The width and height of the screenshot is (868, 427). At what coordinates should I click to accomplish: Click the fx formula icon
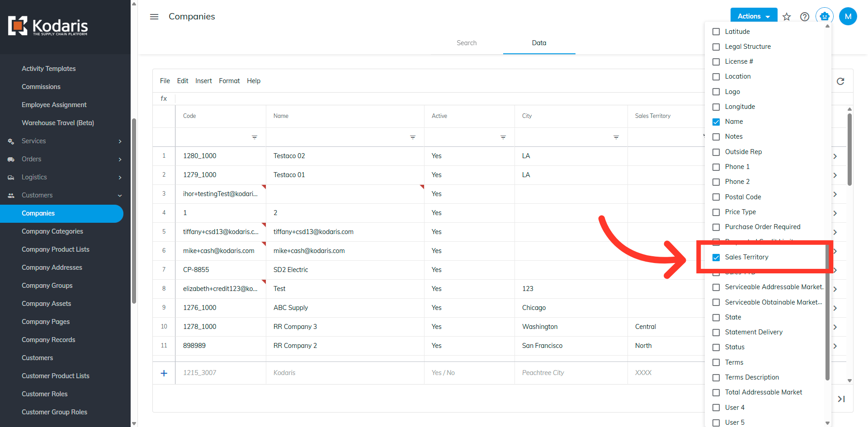coord(164,99)
